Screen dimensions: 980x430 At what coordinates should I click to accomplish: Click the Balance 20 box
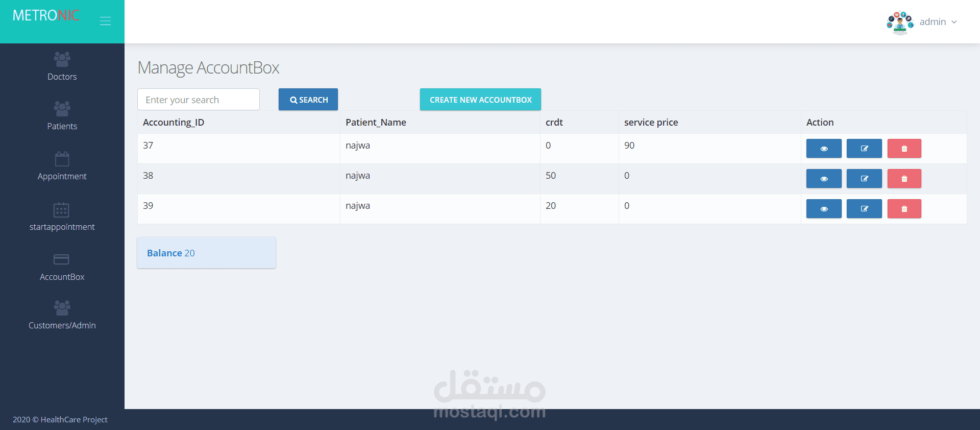tap(206, 253)
